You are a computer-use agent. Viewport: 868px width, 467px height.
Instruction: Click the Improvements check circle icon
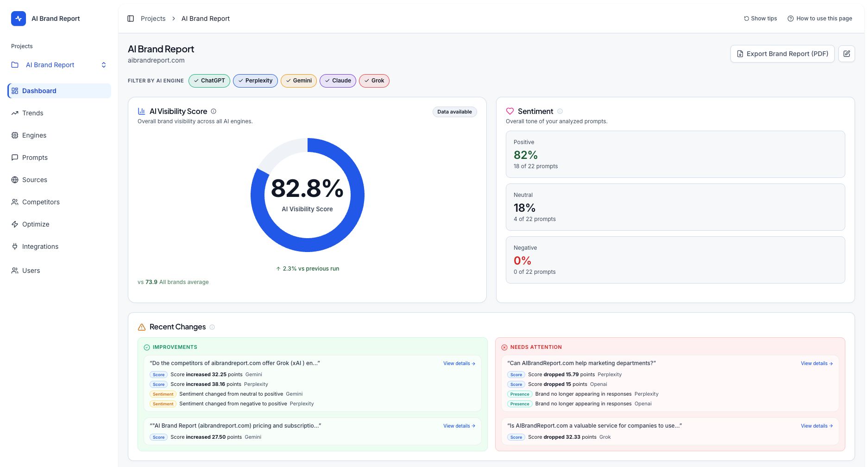click(x=147, y=347)
